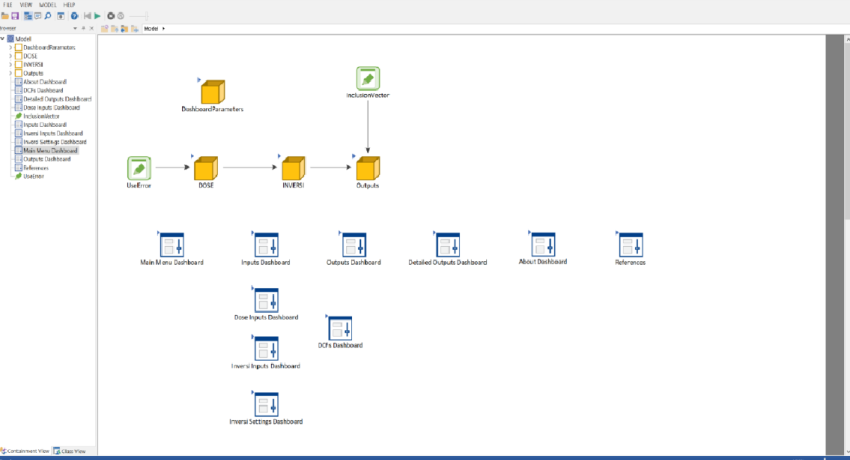This screenshot has width=850, height=460.
Task: Click the magnifier Find toolbar icon
Action: click(x=48, y=16)
